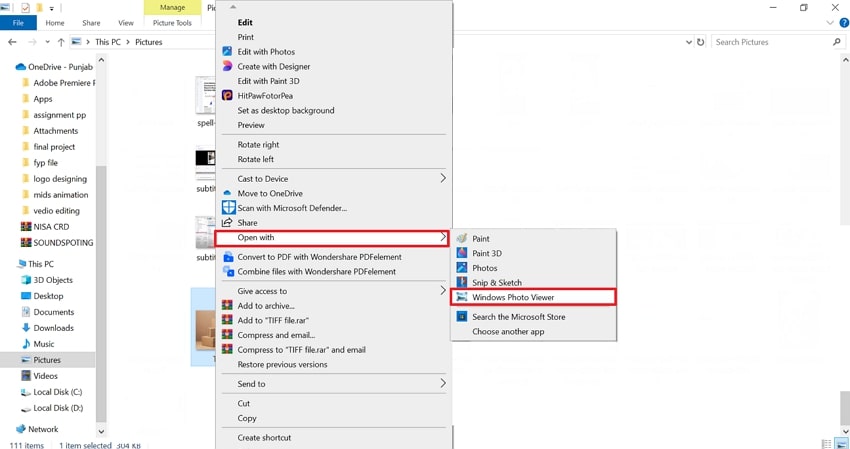The height and width of the screenshot is (449, 850).
Task: Click the details view button in status bar
Action: click(x=827, y=444)
